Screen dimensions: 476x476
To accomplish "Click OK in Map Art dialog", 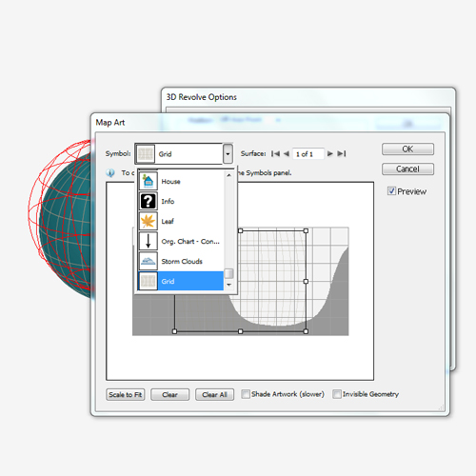I will coord(407,149).
